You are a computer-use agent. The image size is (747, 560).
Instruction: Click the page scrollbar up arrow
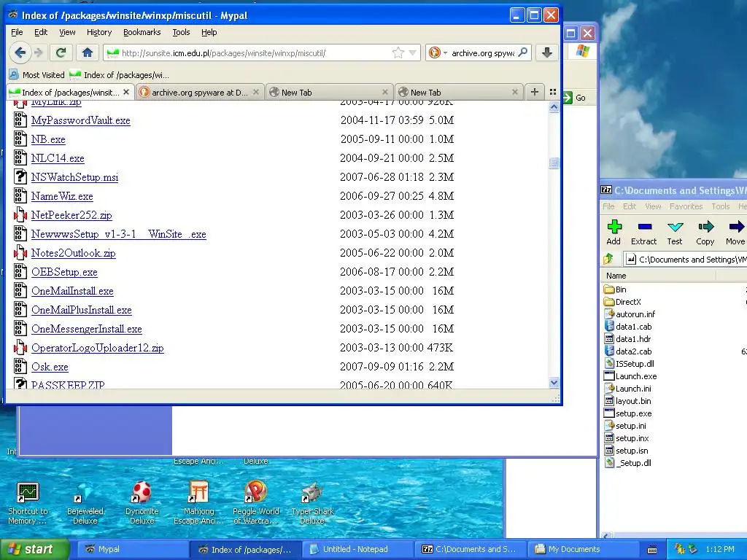click(554, 107)
